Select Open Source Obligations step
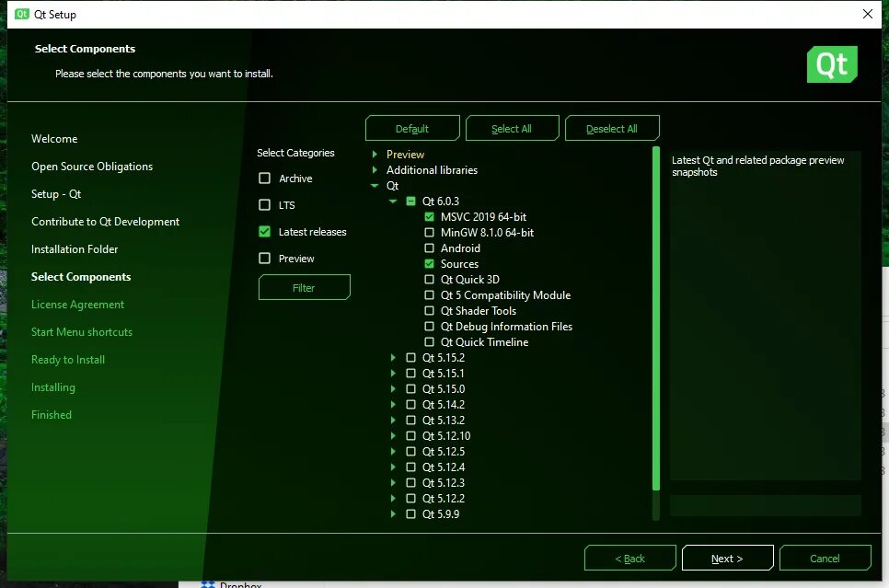Image resolution: width=889 pixels, height=588 pixels. [92, 167]
